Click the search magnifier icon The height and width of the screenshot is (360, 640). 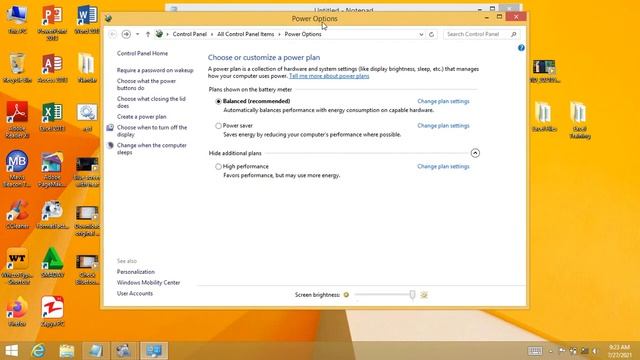[x=513, y=34]
